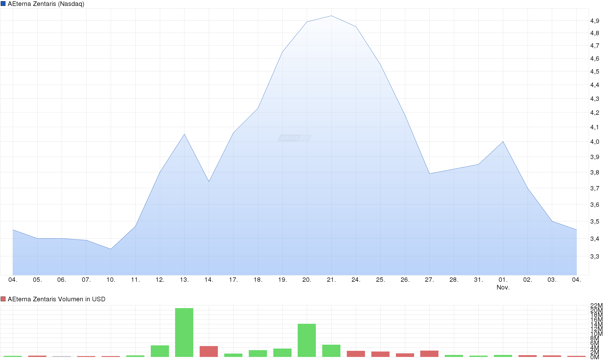Click the blue AEterna Zentaris legend swatch
The width and height of the screenshot is (614, 364).
pos(3,4)
